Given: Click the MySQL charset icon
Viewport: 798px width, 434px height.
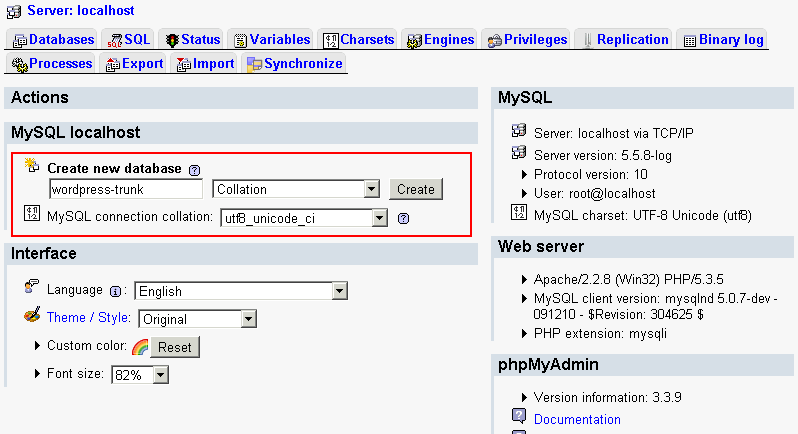Looking at the screenshot, I should pyautogui.click(x=519, y=213).
